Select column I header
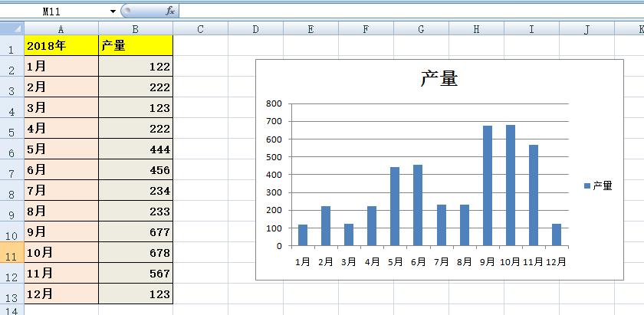644x315 pixels. pos(531,29)
